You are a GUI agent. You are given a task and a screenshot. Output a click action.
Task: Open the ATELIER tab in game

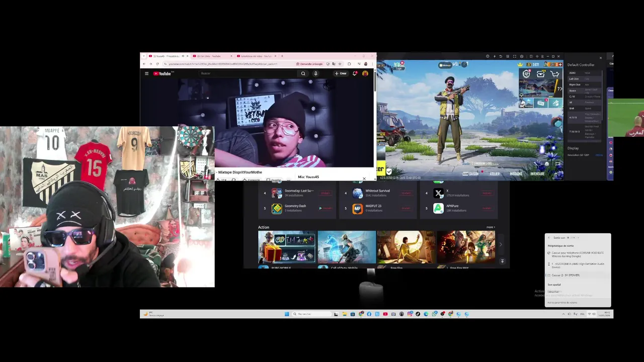tap(494, 173)
